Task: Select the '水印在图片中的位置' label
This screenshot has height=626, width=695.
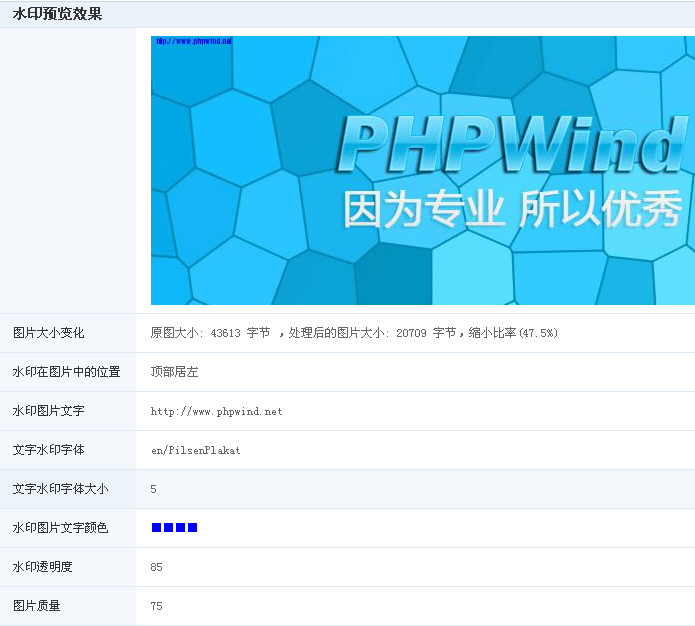Action: click(66, 372)
